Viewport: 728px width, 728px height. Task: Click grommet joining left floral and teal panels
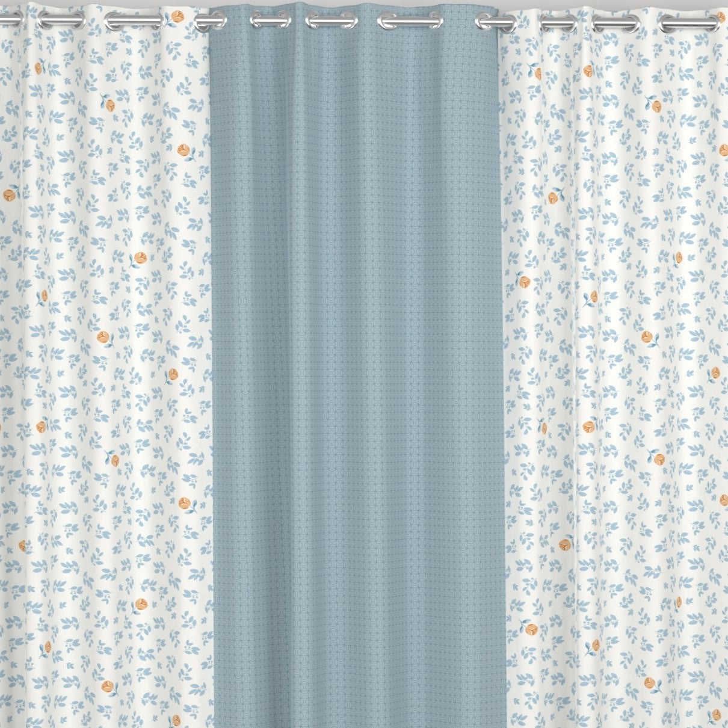coord(208,21)
